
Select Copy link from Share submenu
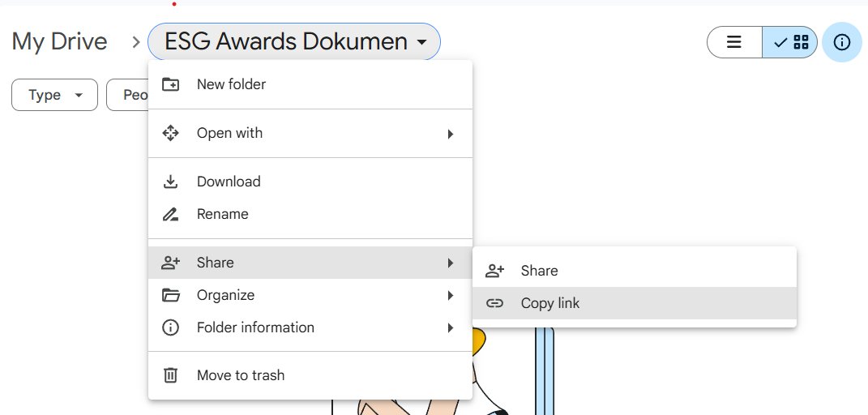(x=550, y=303)
